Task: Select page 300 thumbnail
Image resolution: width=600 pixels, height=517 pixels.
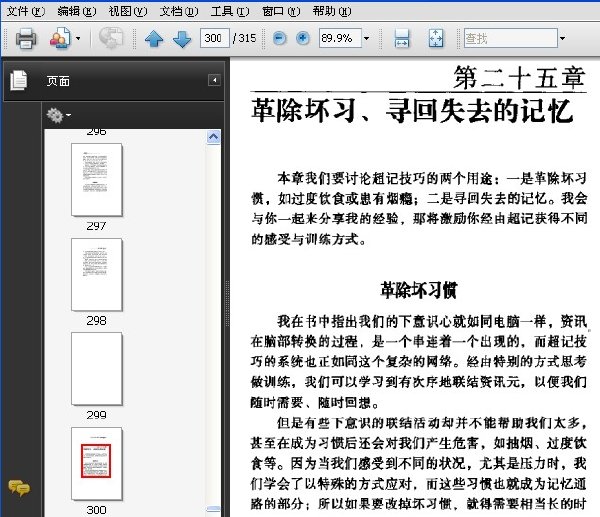Action: point(96,463)
